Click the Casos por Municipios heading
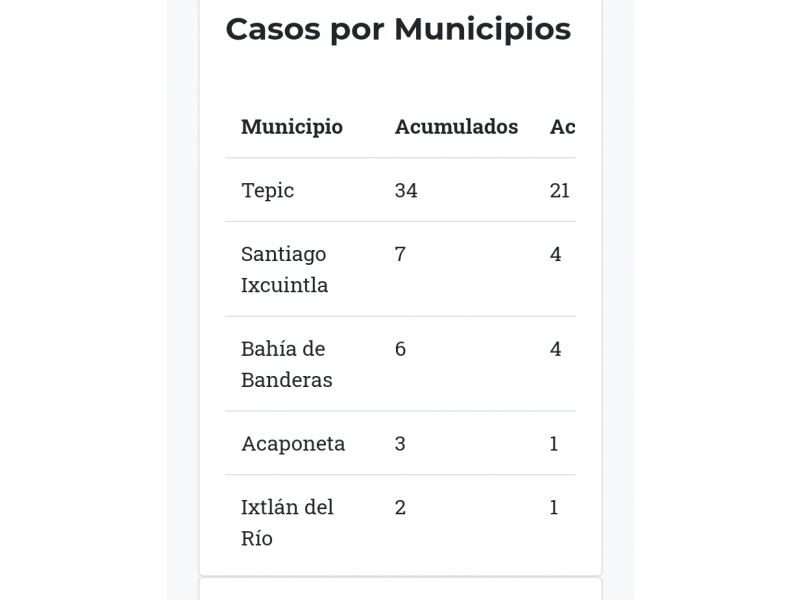 pyautogui.click(x=398, y=29)
